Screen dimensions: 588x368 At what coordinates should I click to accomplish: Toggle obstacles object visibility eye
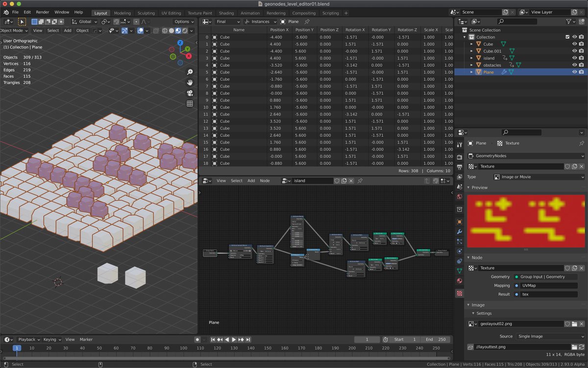tap(574, 65)
